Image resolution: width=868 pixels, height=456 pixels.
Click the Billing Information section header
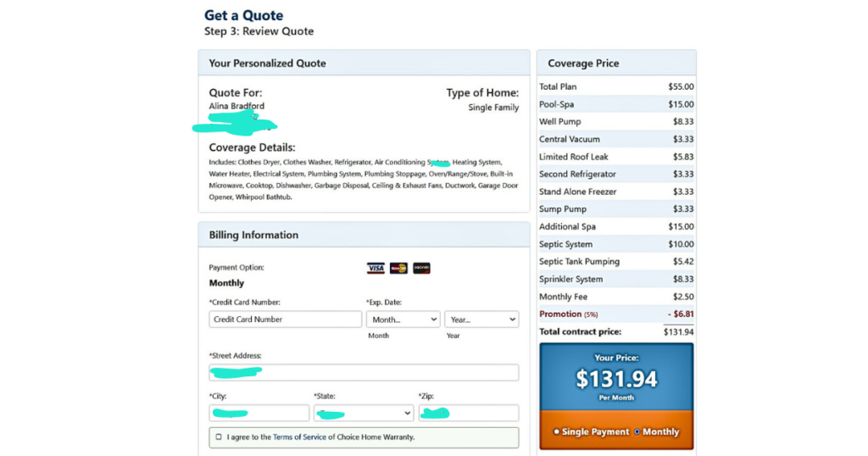click(364, 235)
